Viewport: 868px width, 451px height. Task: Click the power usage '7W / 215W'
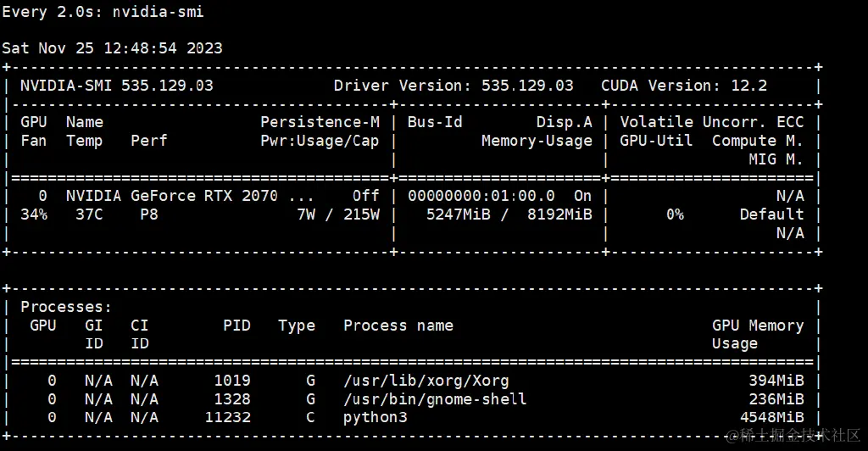tap(338, 214)
